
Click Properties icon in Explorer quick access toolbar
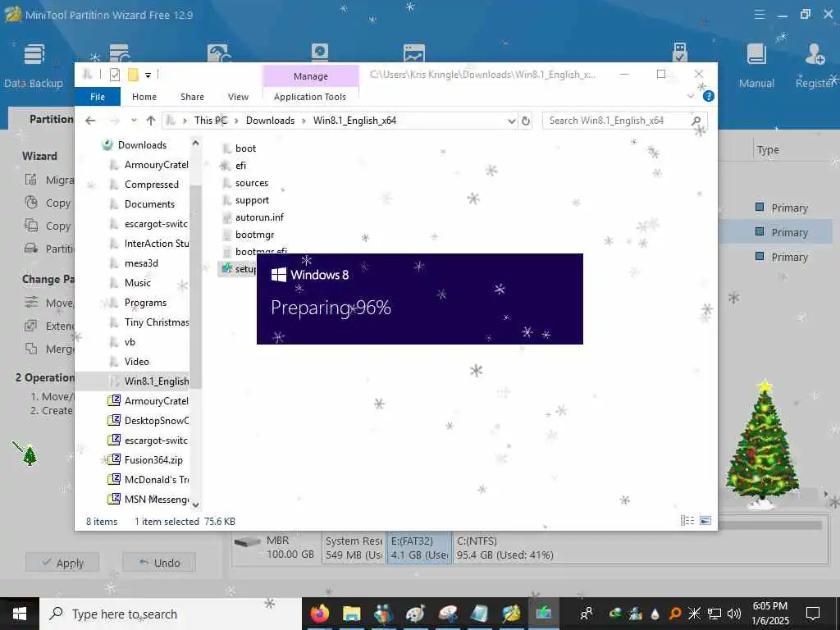tap(114, 75)
